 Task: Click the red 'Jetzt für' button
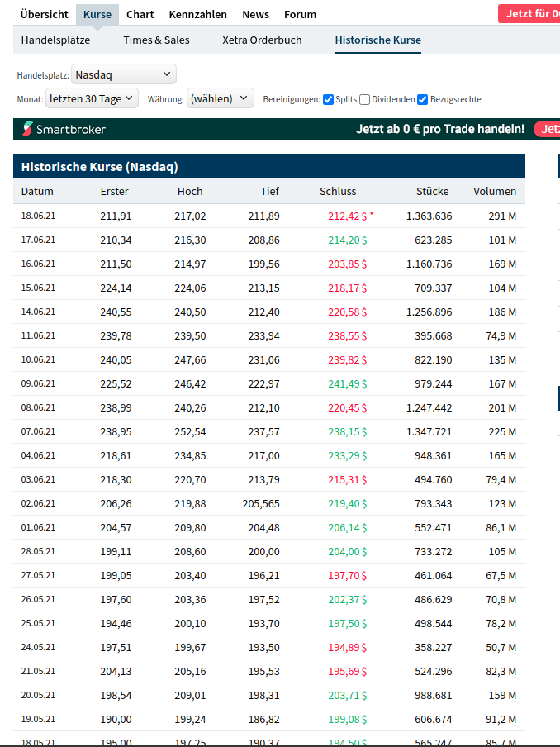pyautogui.click(x=529, y=13)
